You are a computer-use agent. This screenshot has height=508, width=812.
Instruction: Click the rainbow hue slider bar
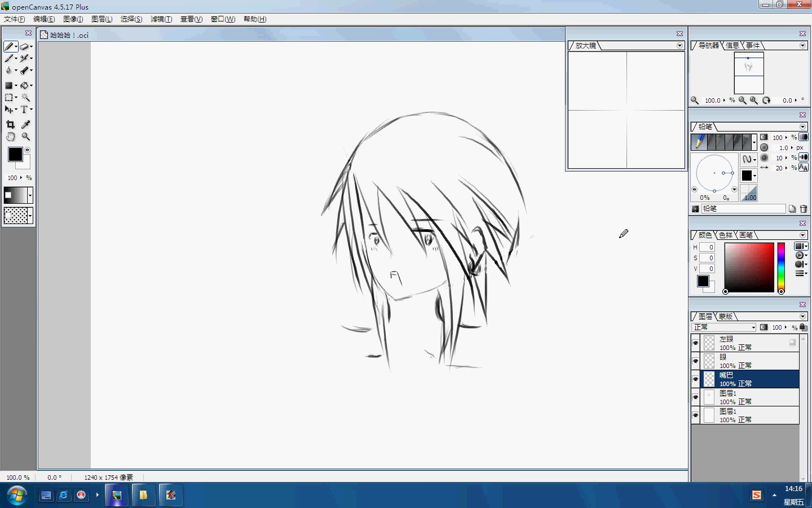(x=781, y=268)
